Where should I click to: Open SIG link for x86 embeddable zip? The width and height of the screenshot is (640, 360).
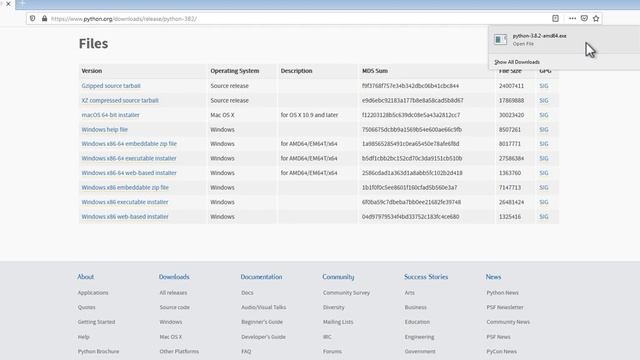(544, 188)
